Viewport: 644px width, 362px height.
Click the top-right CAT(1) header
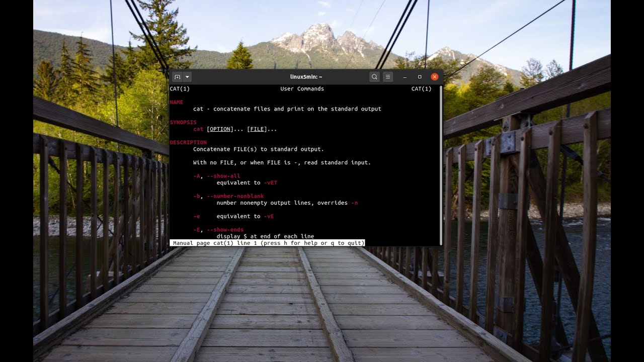[x=422, y=89]
